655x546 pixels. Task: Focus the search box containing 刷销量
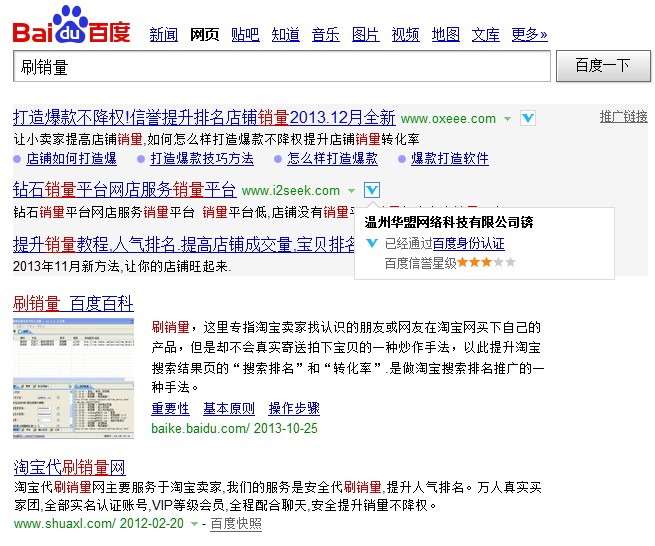[x=282, y=66]
